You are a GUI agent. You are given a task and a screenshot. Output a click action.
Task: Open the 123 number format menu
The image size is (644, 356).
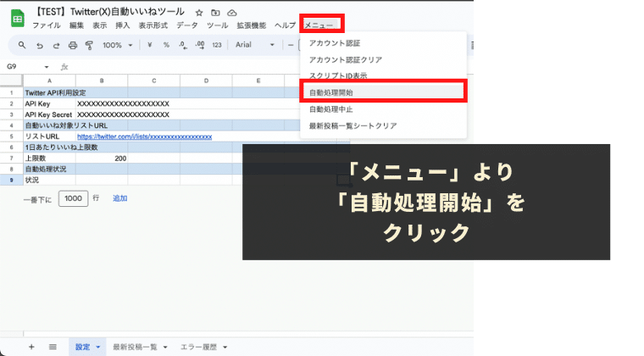point(217,45)
